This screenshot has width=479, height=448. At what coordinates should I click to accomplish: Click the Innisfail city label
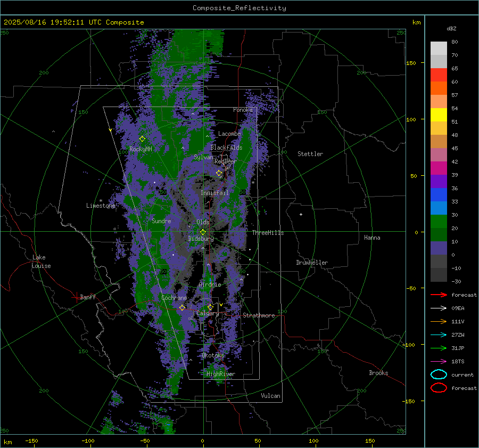(x=214, y=193)
